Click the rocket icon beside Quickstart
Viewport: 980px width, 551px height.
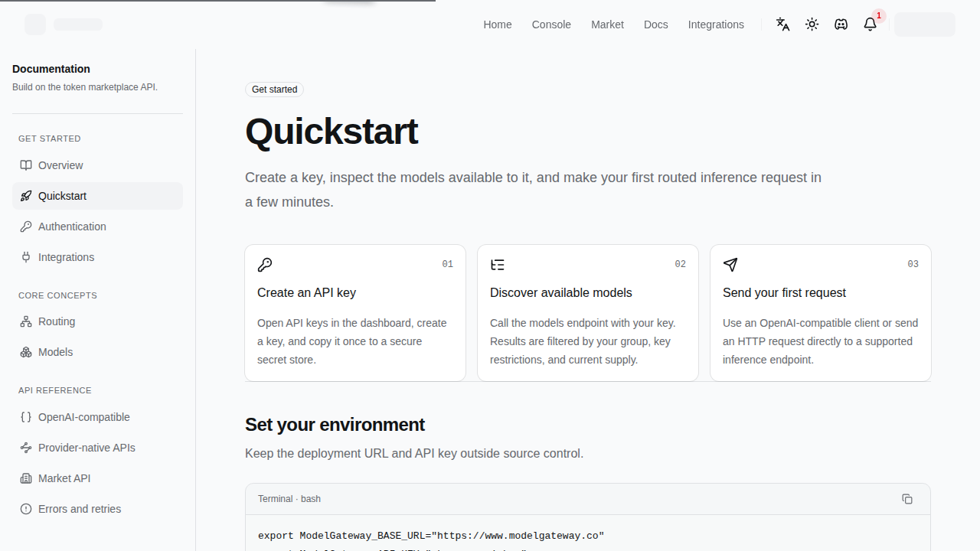pyautogui.click(x=26, y=196)
